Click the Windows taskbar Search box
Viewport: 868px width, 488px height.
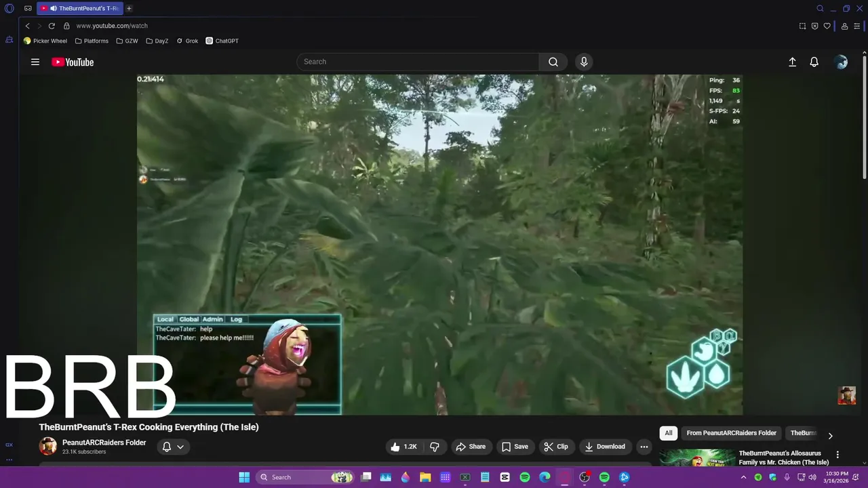306,477
